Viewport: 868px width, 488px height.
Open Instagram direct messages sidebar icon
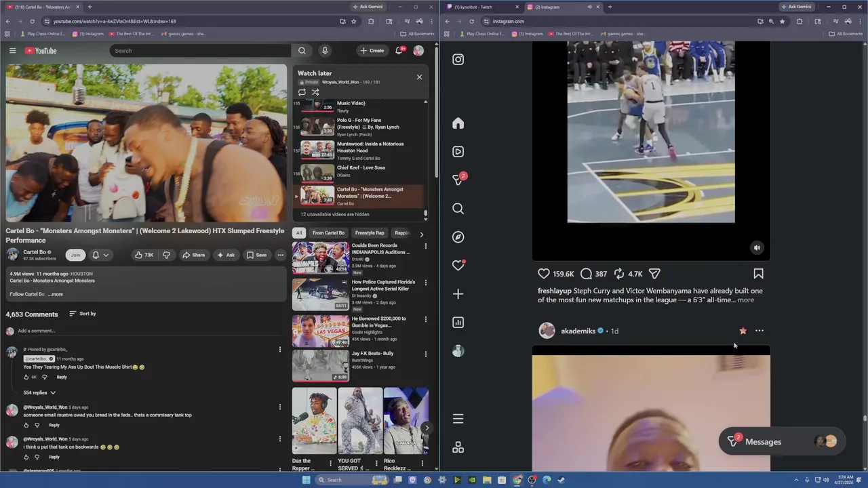[x=458, y=180]
